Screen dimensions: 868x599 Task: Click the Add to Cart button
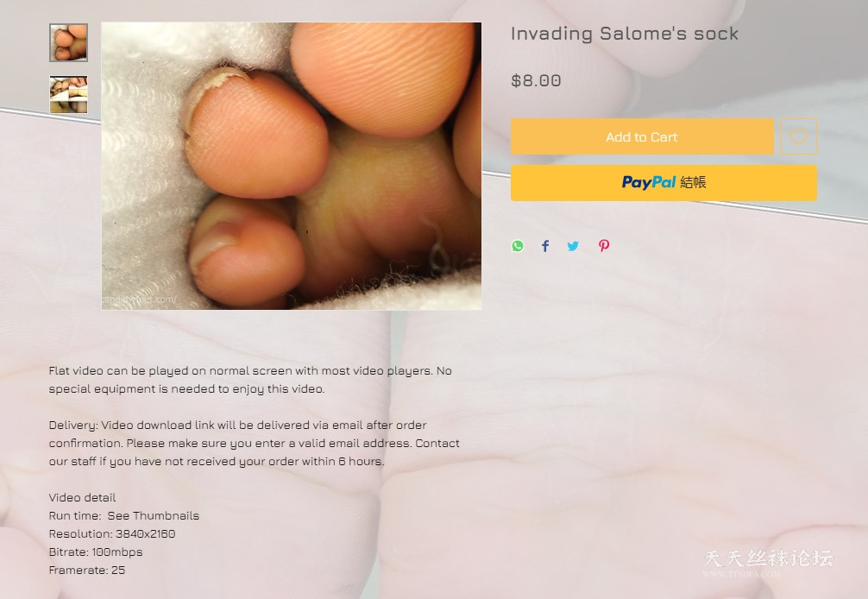642,136
